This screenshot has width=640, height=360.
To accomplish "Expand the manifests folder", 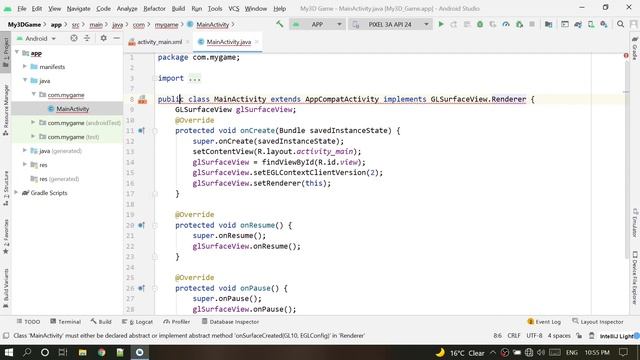I will 25,67.
